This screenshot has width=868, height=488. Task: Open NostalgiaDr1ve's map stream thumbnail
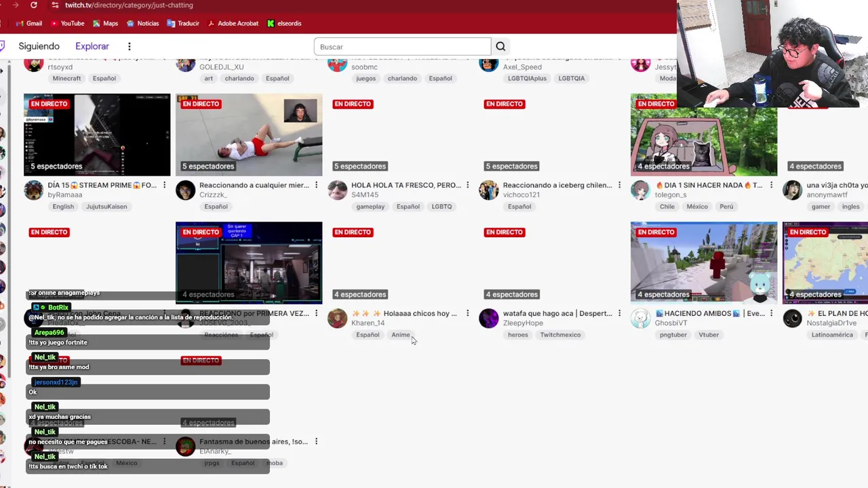(825, 262)
